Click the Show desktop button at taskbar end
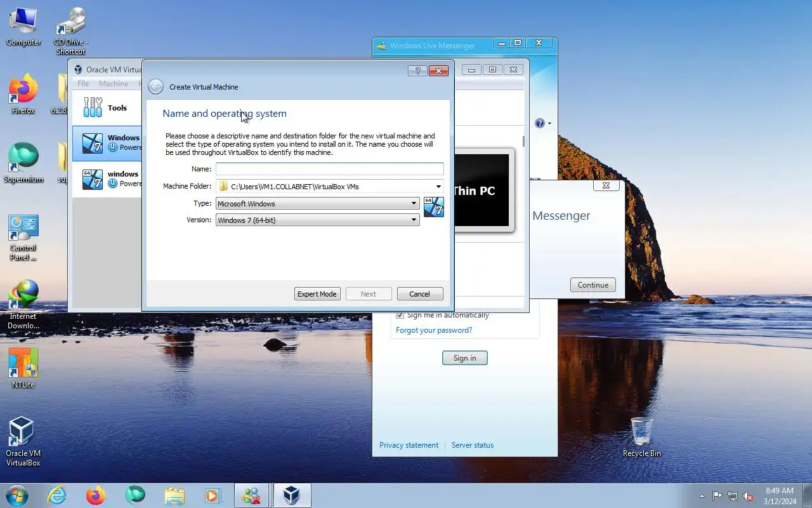Image resolution: width=812 pixels, height=508 pixels. [807, 496]
